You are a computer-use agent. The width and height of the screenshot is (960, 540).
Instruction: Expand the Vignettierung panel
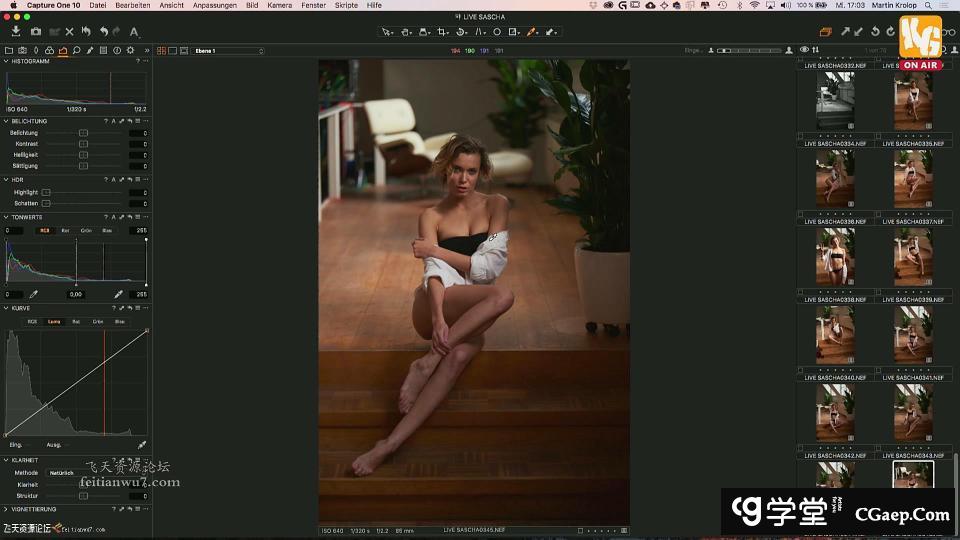[6, 509]
